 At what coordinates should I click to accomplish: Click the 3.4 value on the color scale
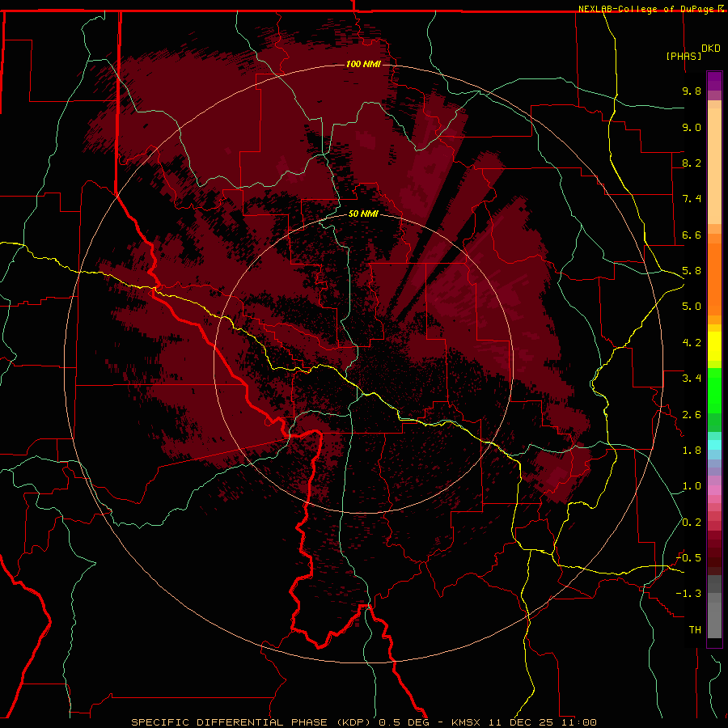coord(692,379)
